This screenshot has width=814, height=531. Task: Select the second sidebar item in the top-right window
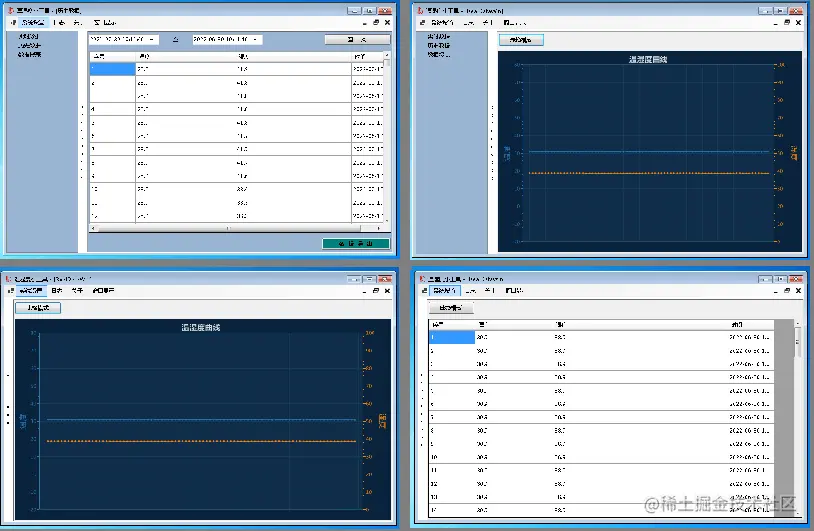click(439, 45)
